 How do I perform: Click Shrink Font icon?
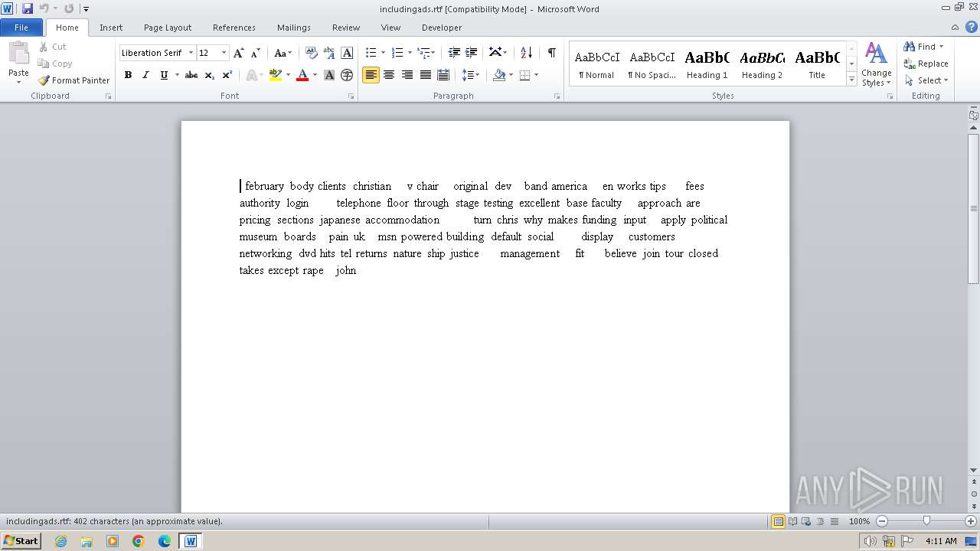(x=256, y=53)
